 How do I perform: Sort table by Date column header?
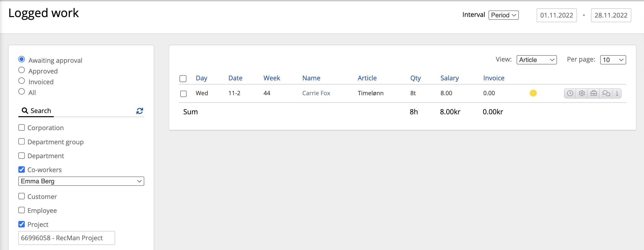pos(235,78)
